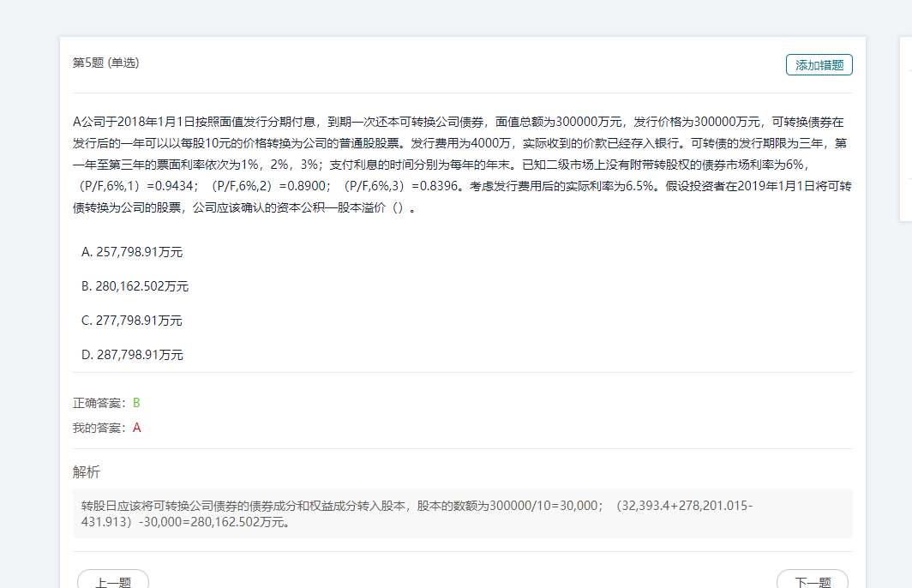Click the gray explanation text box

[x=463, y=513]
